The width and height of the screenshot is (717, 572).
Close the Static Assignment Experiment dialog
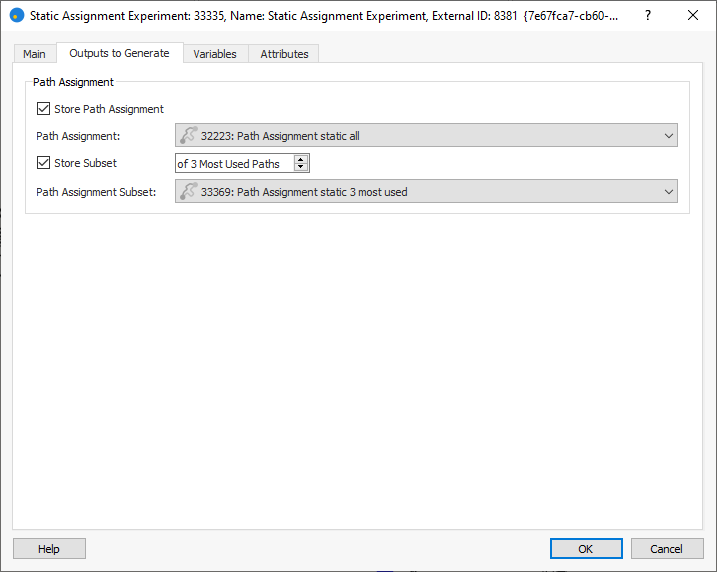tap(692, 16)
